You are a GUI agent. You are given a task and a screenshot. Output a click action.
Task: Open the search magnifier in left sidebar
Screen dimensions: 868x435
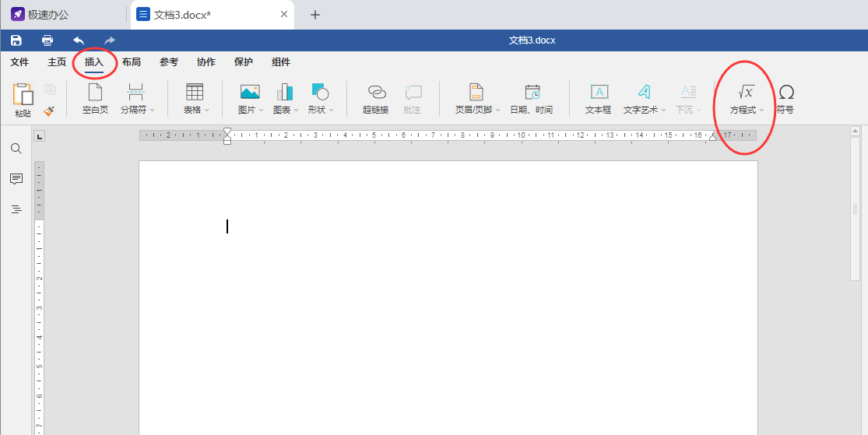(x=16, y=149)
